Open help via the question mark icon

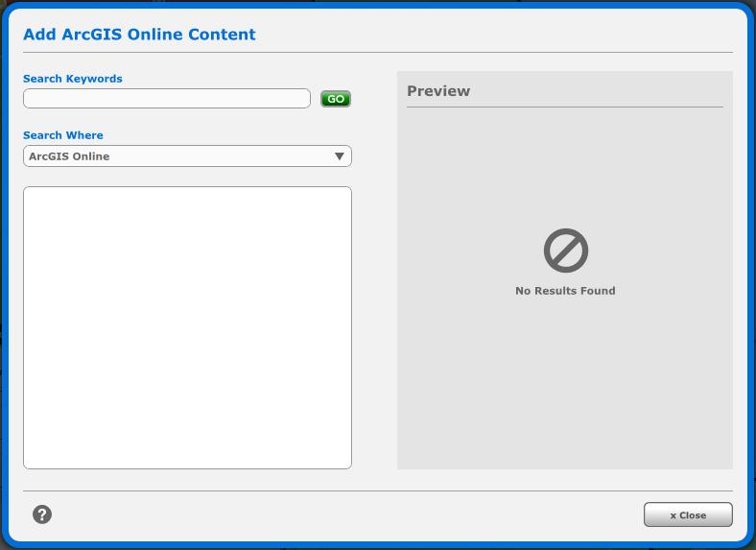(42, 514)
